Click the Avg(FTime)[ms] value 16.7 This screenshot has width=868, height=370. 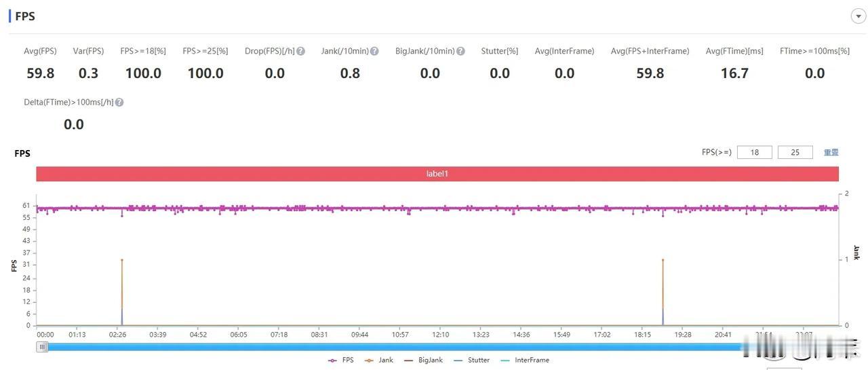pyautogui.click(x=734, y=73)
